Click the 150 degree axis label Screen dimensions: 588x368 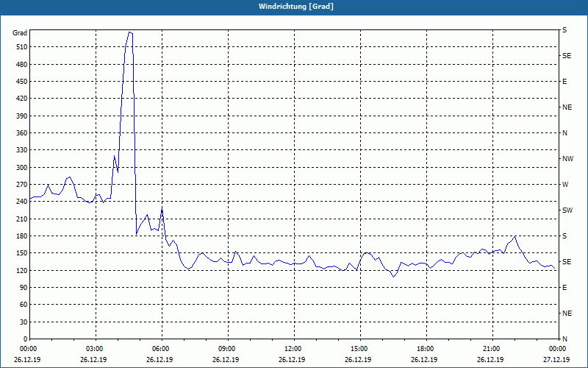[22, 253]
